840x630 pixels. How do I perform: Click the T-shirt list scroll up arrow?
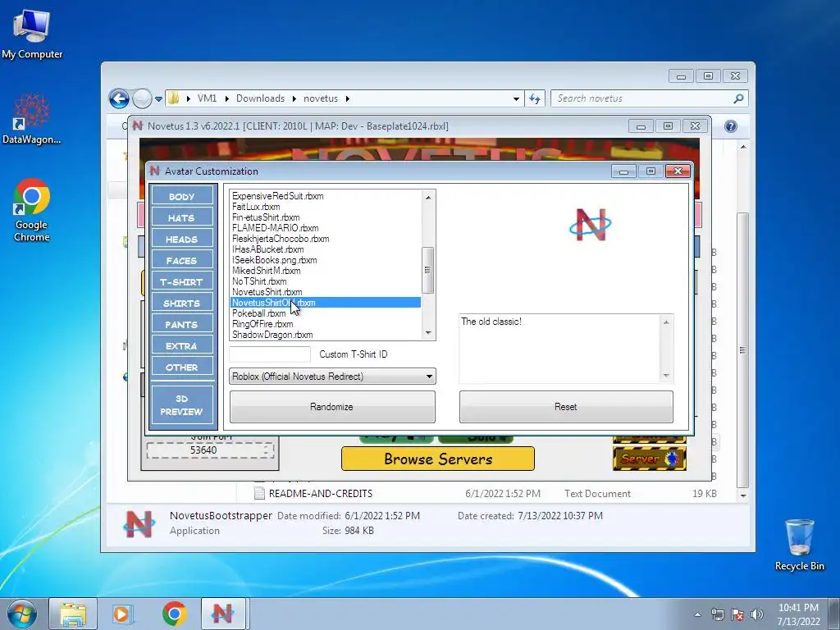428,197
